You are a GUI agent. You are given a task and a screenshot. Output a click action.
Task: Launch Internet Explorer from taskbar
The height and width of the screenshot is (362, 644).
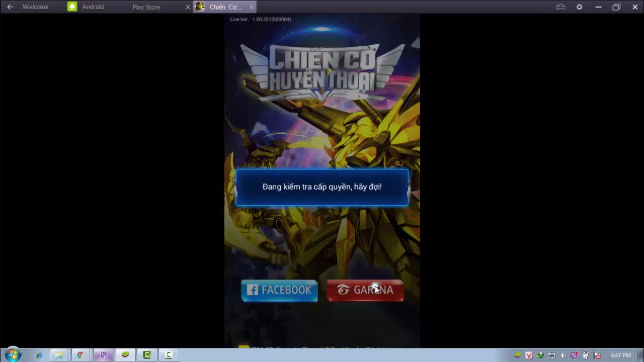pos(39,355)
